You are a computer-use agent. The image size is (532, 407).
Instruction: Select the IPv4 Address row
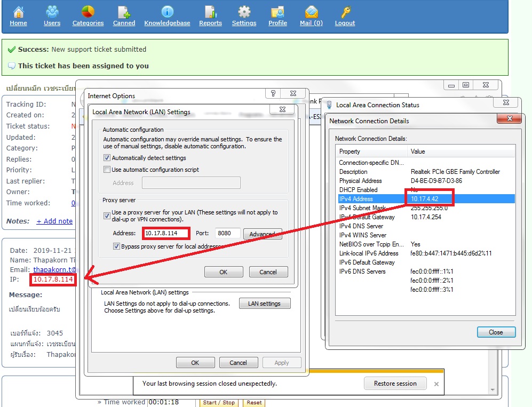(x=426, y=199)
